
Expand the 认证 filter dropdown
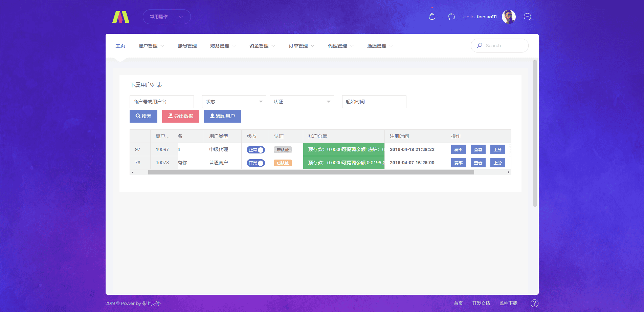click(x=302, y=102)
